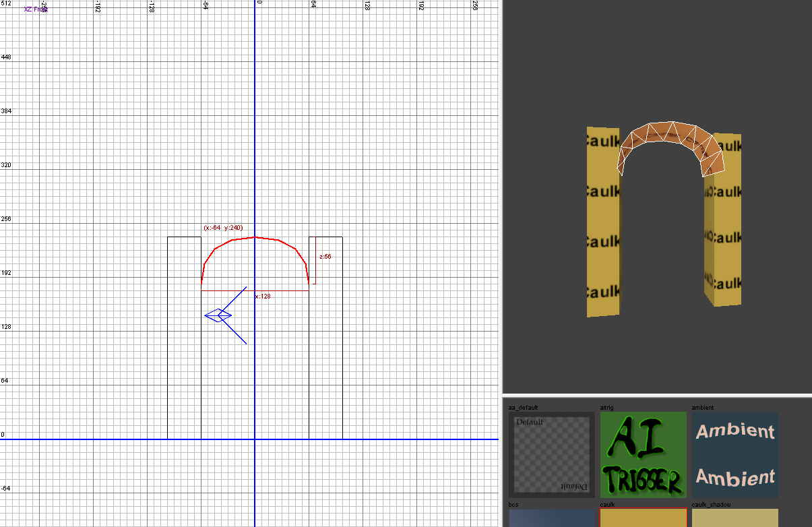Click the left caulk pillar in 3D view
This screenshot has height=527, width=812.
602,222
